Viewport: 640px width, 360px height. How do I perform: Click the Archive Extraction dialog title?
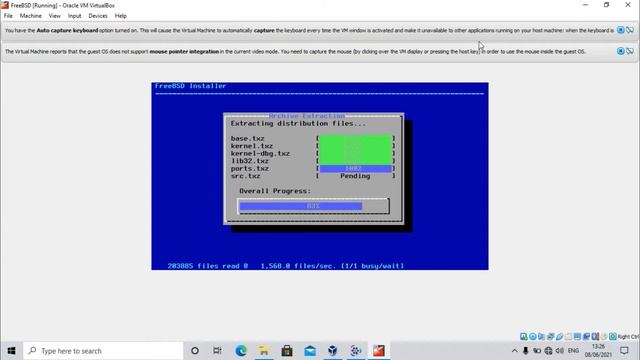[x=307, y=116]
